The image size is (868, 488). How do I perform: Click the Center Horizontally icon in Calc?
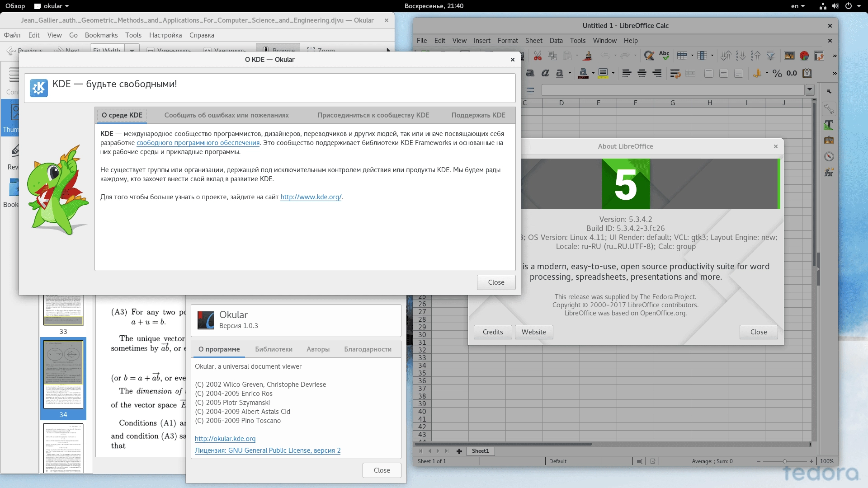pyautogui.click(x=642, y=73)
